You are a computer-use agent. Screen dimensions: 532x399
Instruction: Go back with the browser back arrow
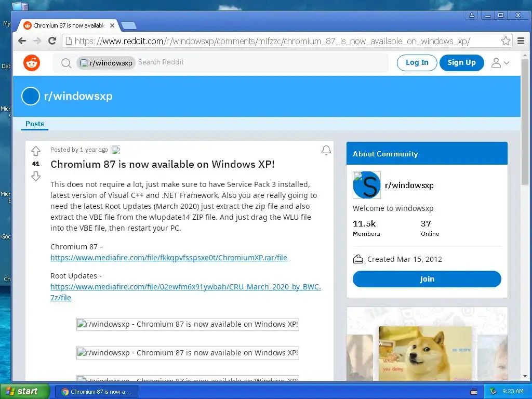tap(22, 41)
